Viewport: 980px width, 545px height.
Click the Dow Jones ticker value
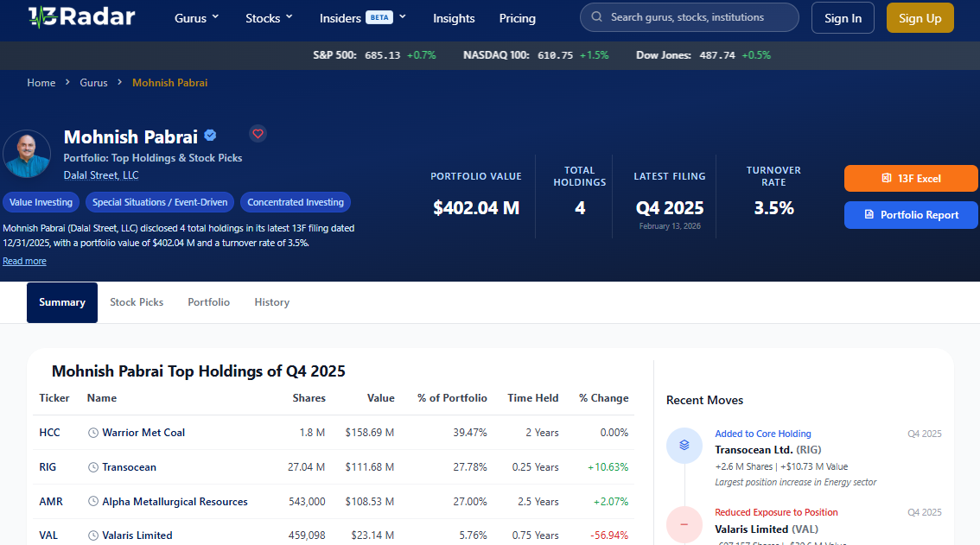(x=717, y=55)
